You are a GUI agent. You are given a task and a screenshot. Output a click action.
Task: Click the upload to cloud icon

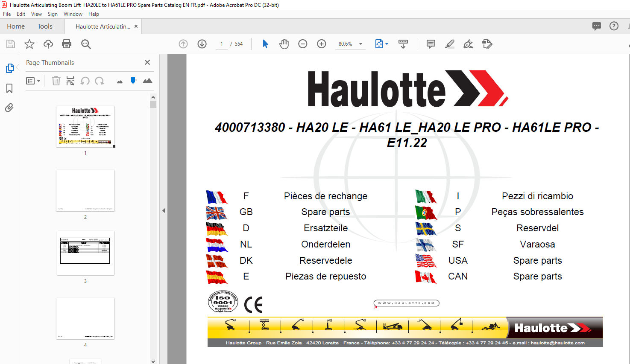[48, 44]
